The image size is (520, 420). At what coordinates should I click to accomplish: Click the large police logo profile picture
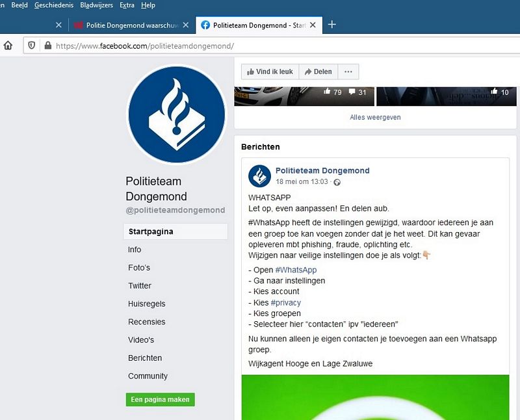point(177,115)
